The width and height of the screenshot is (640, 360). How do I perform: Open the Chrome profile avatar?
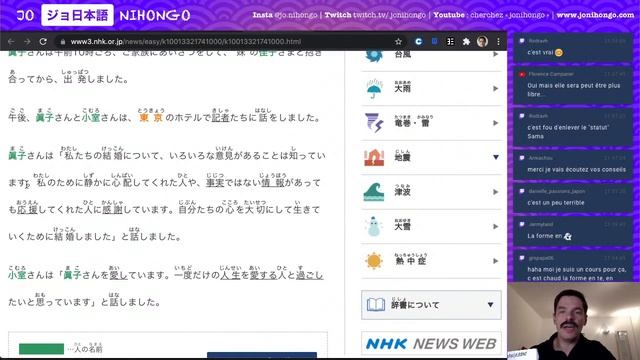click(482, 42)
